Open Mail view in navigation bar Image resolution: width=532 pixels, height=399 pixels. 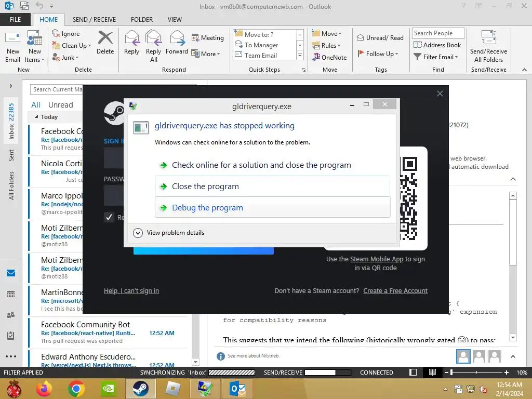click(x=11, y=273)
